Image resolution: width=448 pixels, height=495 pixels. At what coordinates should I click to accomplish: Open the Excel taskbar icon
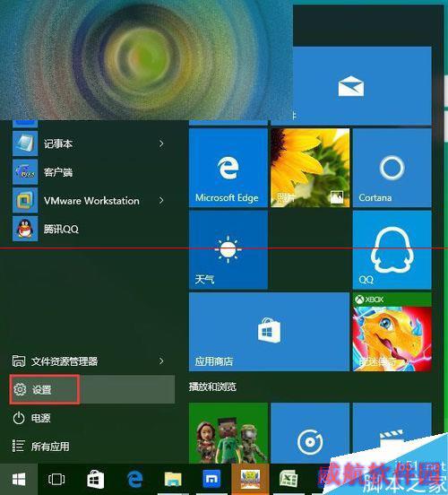click(289, 480)
